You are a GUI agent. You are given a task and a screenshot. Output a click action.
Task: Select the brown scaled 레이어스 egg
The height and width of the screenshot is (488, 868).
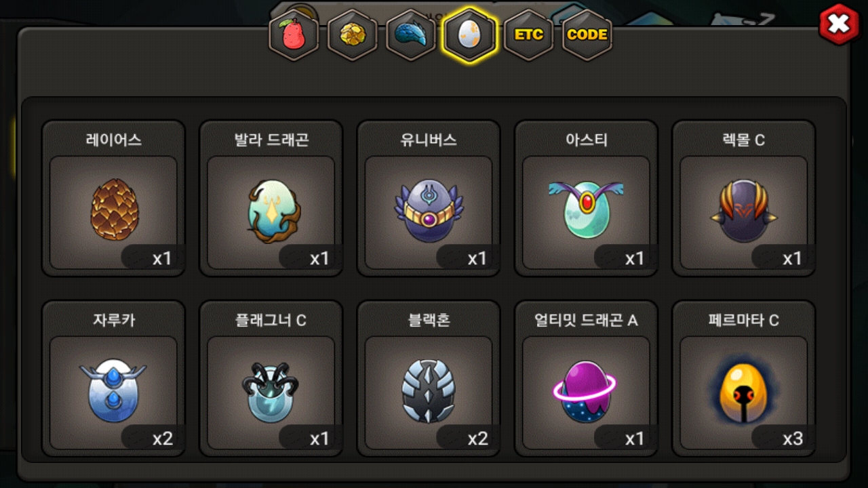coord(113,209)
